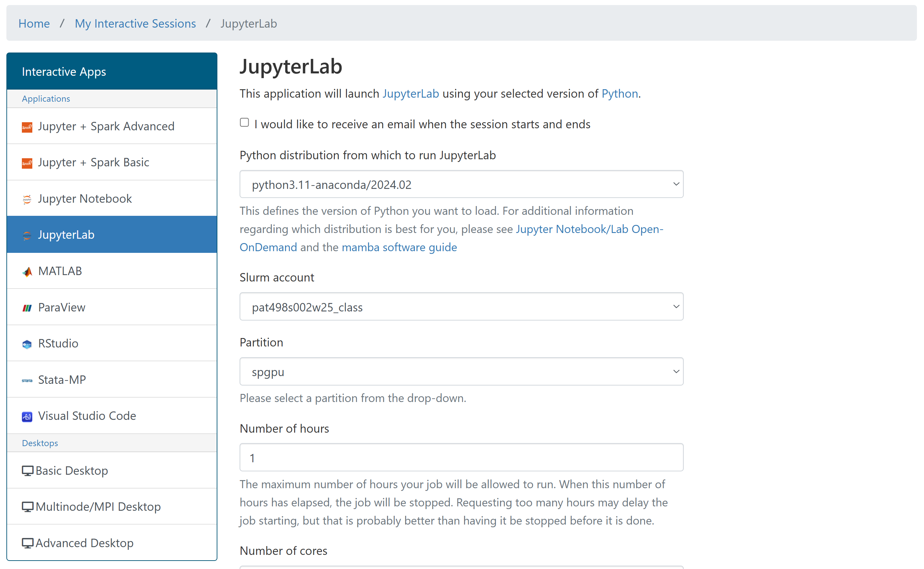This screenshot has width=924, height=569.
Task: Open the Partition dropdown showing spgpu
Action: click(461, 371)
